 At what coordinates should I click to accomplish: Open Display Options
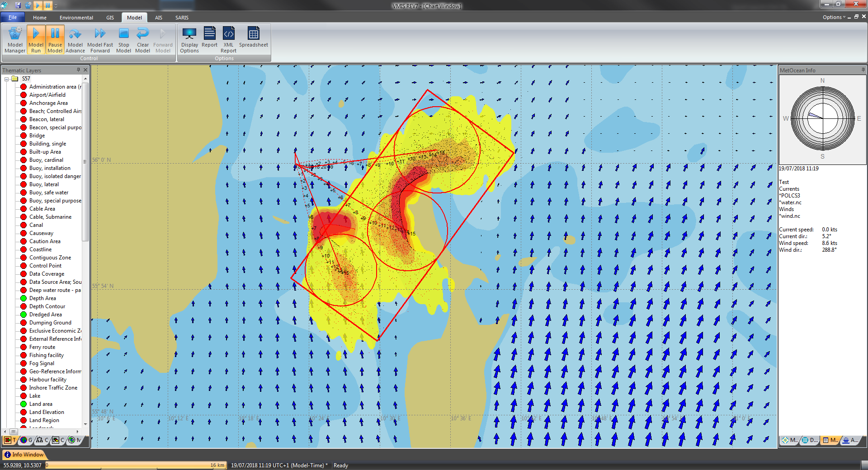(x=189, y=39)
